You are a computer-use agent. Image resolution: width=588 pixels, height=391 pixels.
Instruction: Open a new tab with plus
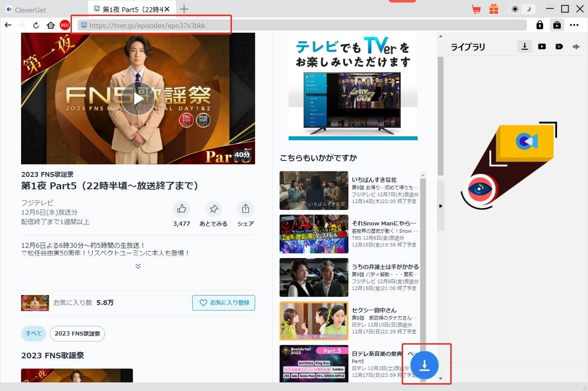(x=184, y=9)
